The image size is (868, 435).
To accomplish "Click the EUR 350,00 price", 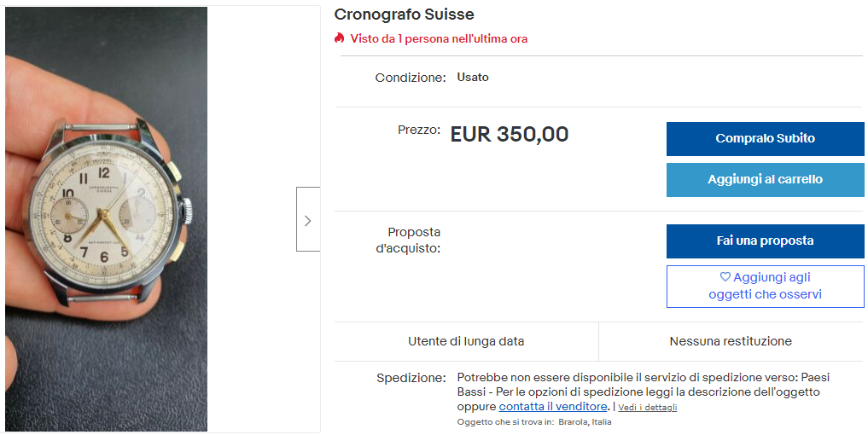I will point(509,135).
